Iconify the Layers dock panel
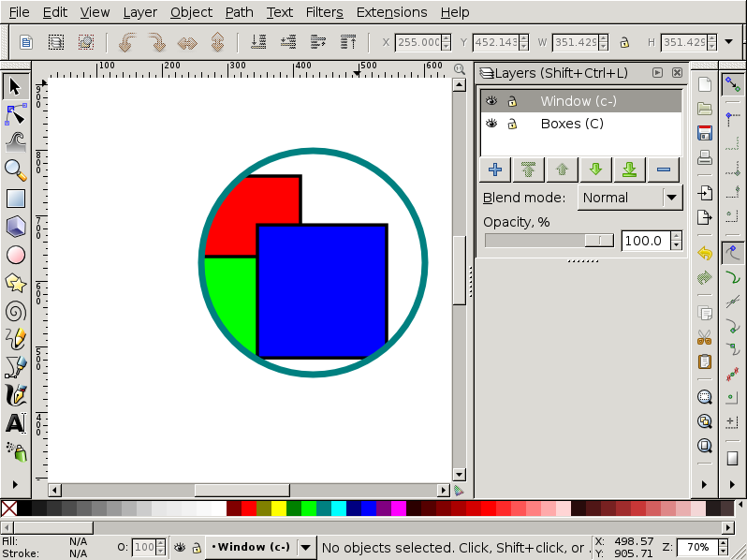 point(657,72)
